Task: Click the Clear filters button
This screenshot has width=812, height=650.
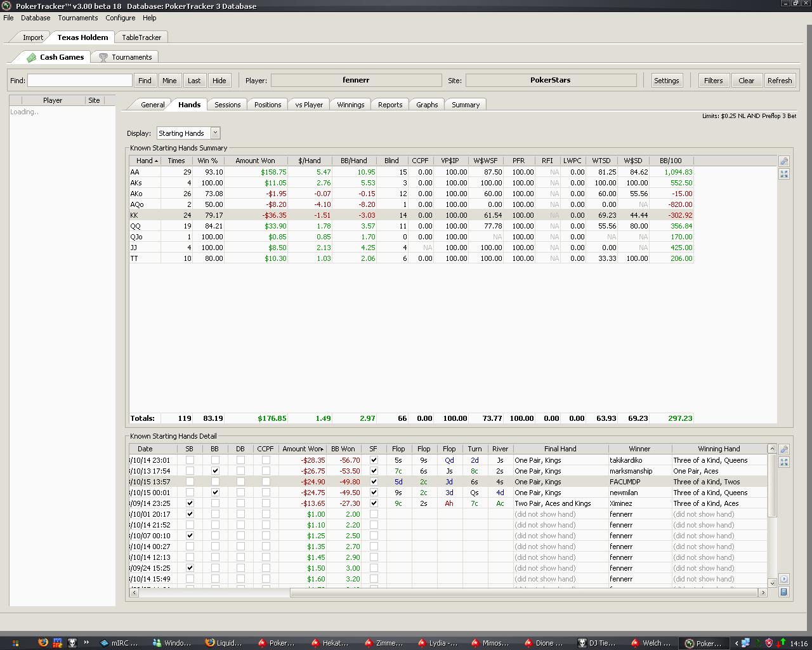Action: coord(746,81)
